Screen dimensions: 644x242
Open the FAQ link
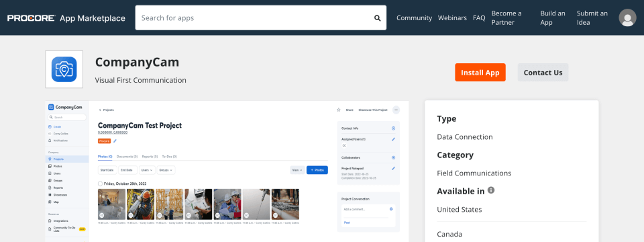click(479, 18)
